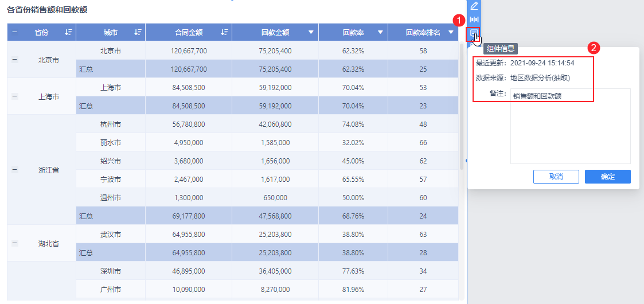This screenshot has width=644, height=304.
Task: Click the 取消 button
Action: coord(556,177)
